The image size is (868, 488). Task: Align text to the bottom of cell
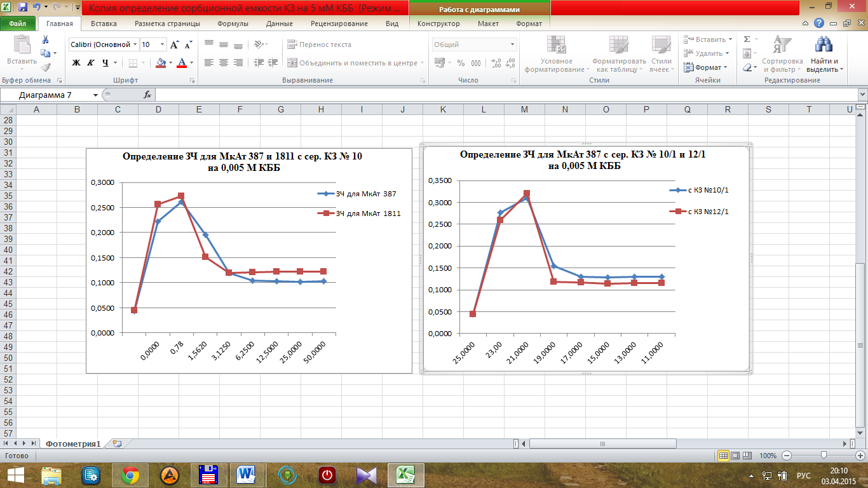point(238,45)
